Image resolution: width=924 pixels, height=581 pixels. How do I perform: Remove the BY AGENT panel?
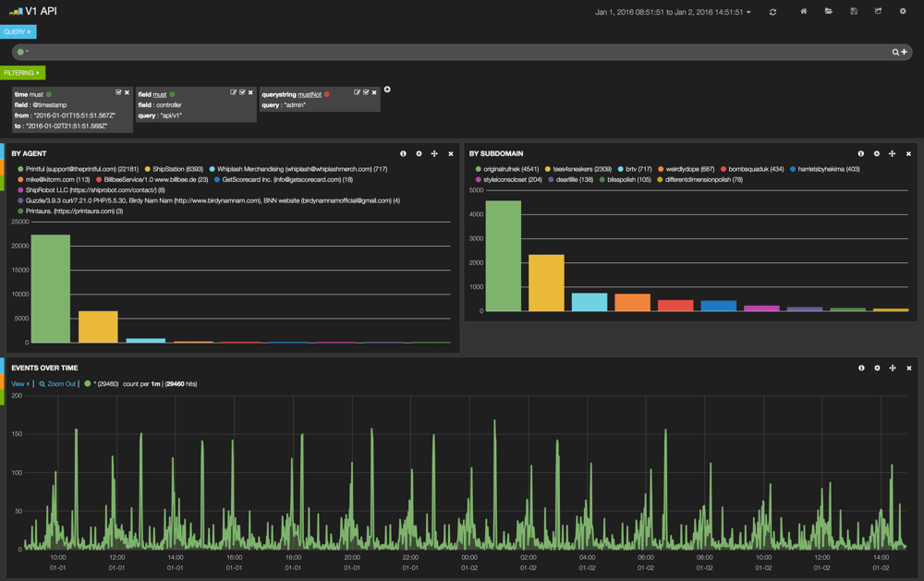[451, 153]
